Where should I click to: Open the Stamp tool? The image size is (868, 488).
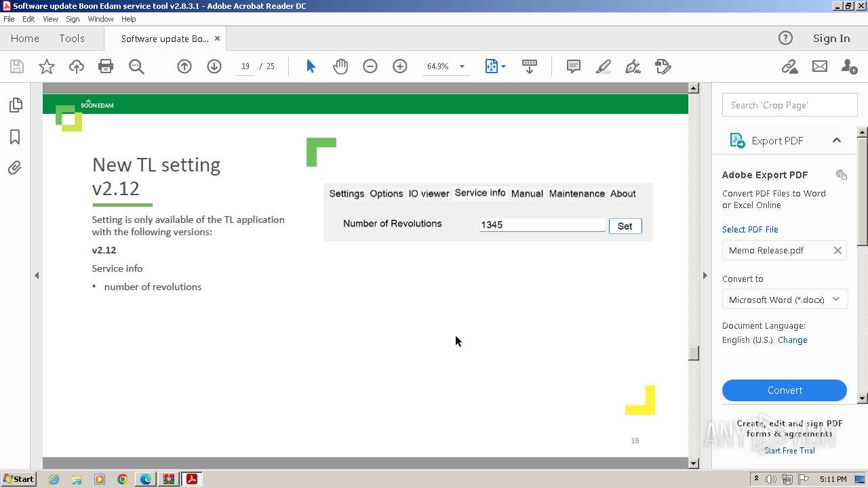[663, 66]
